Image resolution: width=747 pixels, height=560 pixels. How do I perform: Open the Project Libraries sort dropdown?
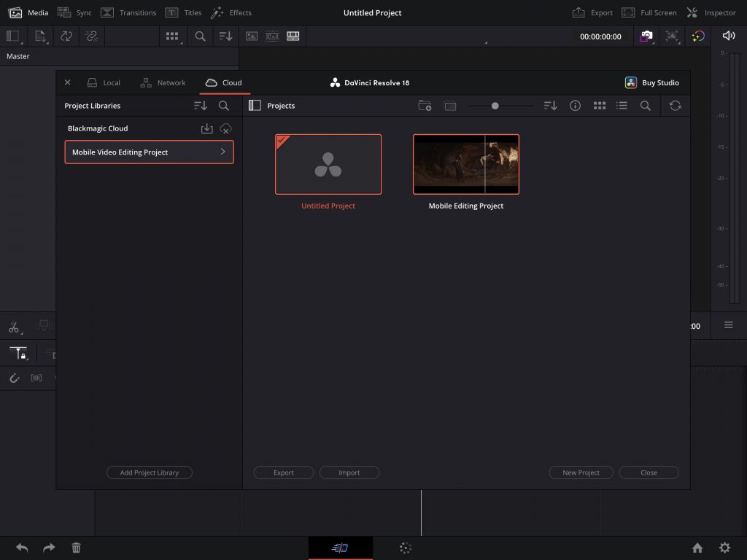click(x=200, y=106)
